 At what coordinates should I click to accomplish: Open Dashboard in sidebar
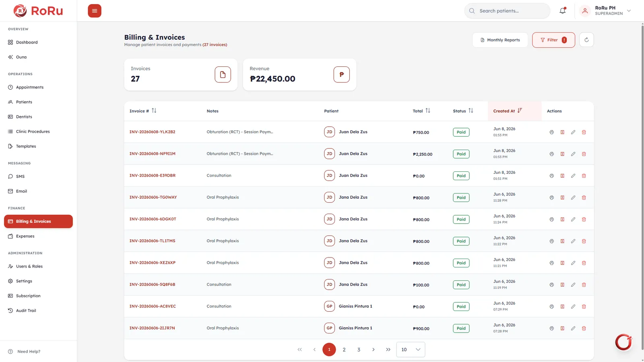coord(38,42)
